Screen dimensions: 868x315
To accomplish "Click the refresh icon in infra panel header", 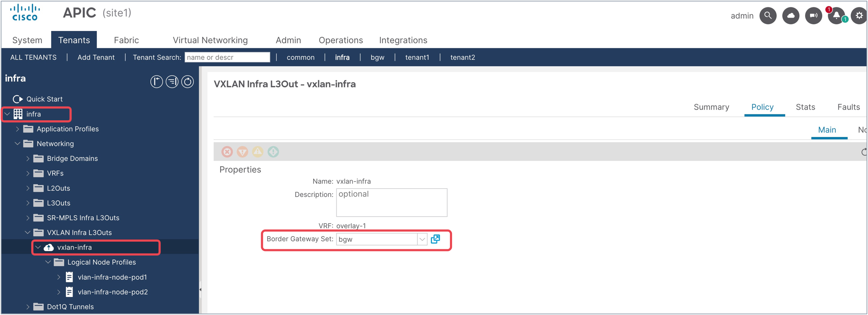I will tap(188, 82).
